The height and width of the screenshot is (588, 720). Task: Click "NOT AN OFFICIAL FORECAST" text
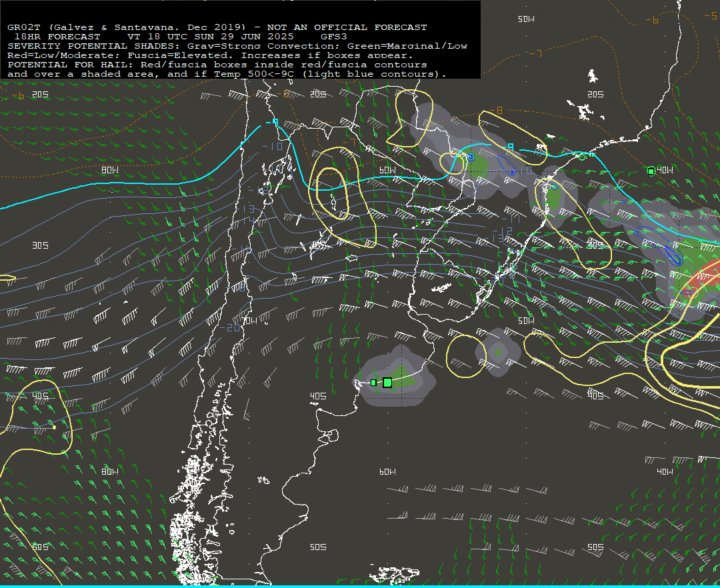click(347, 27)
